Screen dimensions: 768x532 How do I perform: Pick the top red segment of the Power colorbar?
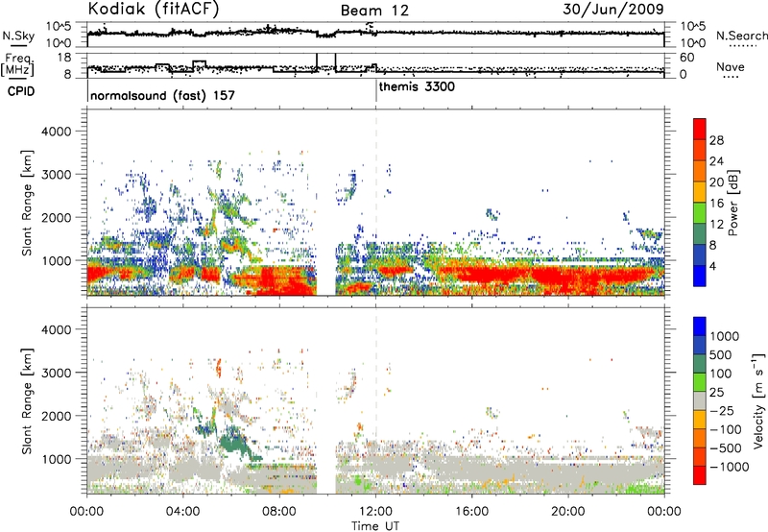tap(700, 130)
